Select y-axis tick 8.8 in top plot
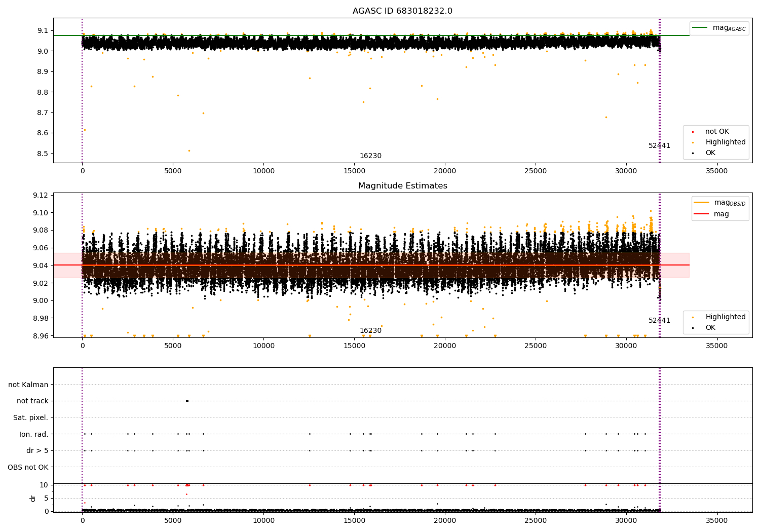This screenshot has width=760, height=532. (43, 92)
